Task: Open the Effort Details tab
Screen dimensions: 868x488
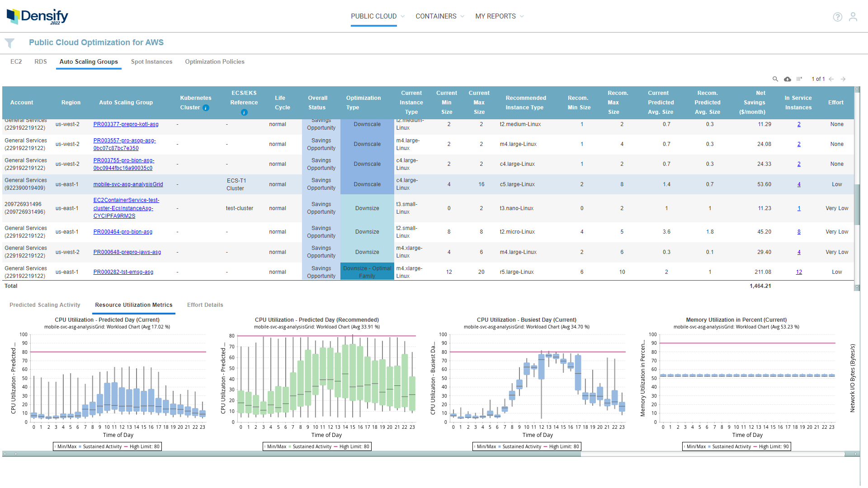Action: (205, 305)
